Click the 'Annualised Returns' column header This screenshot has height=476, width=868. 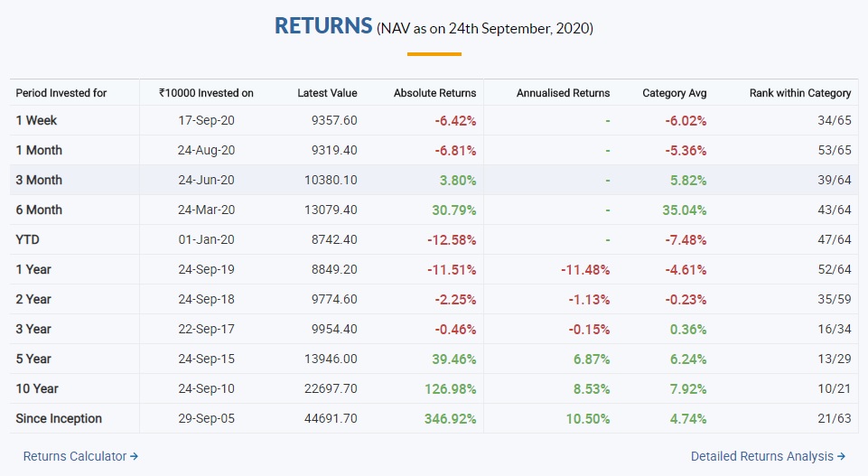click(x=563, y=93)
